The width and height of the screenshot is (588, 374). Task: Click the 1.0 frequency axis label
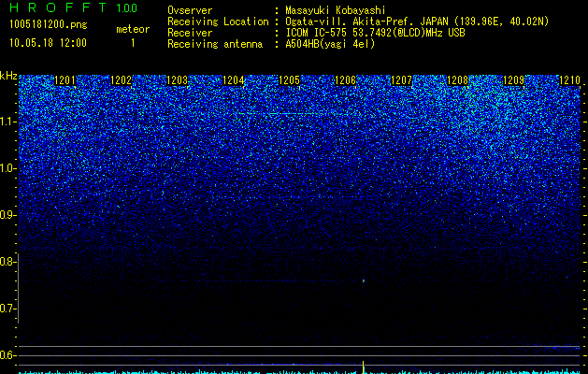coord(7,168)
